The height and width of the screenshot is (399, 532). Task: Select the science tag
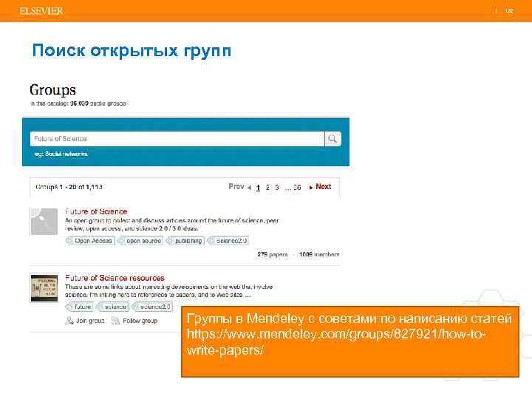coord(113,307)
